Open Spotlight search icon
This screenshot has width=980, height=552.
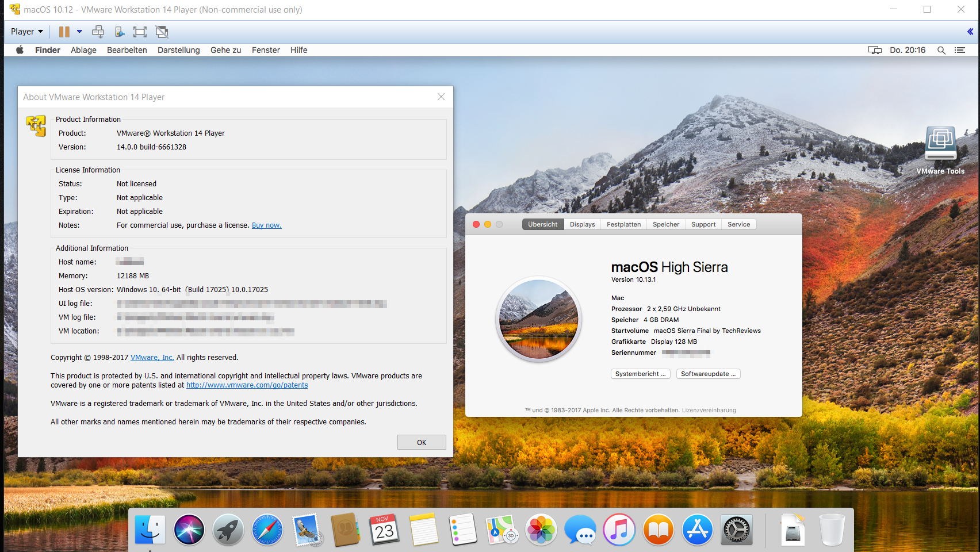pyautogui.click(x=941, y=50)
